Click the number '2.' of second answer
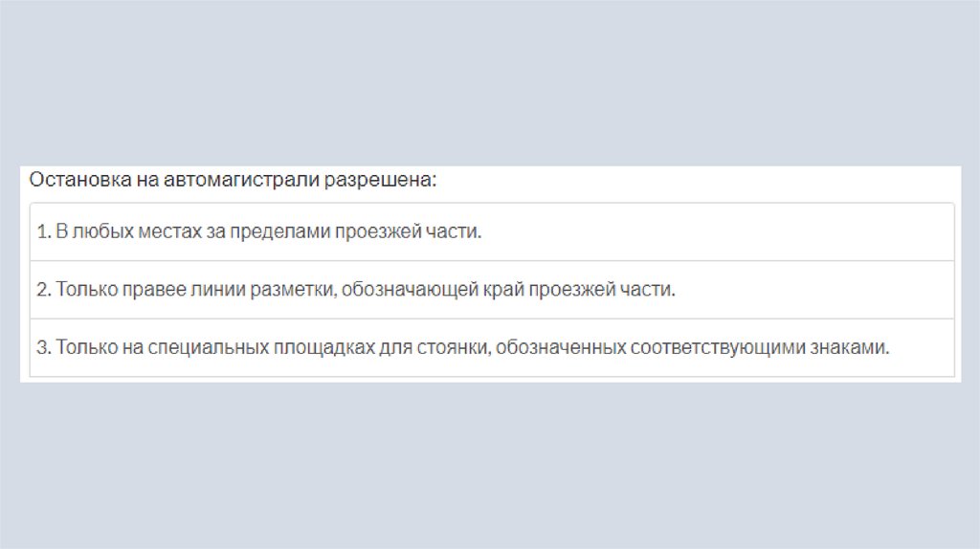Viewport: 980px width, 549px height. (44, 290)
